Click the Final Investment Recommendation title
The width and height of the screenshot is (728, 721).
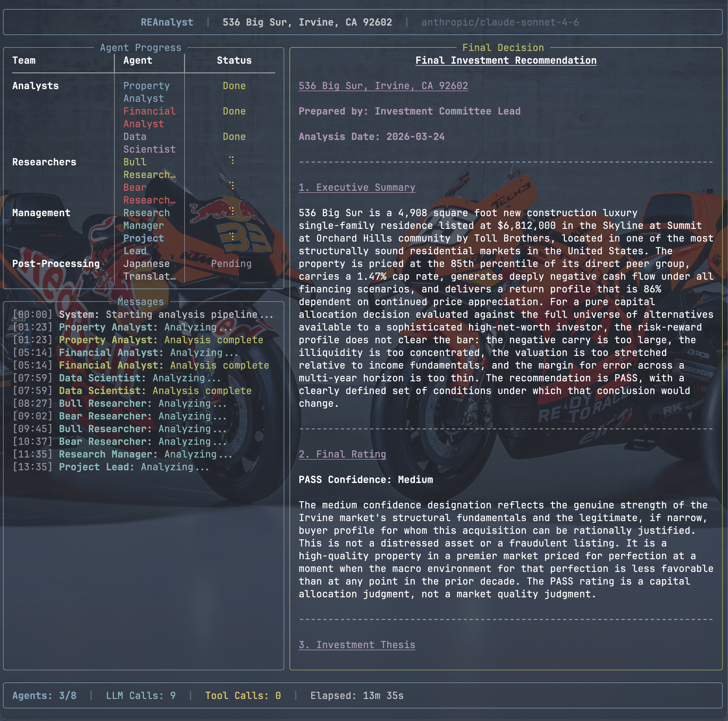(506, 61)
